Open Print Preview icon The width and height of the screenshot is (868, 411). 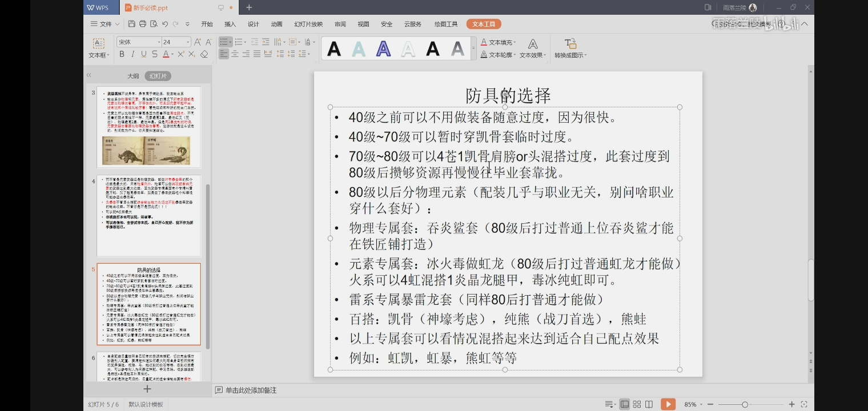(x=154, y=24)
